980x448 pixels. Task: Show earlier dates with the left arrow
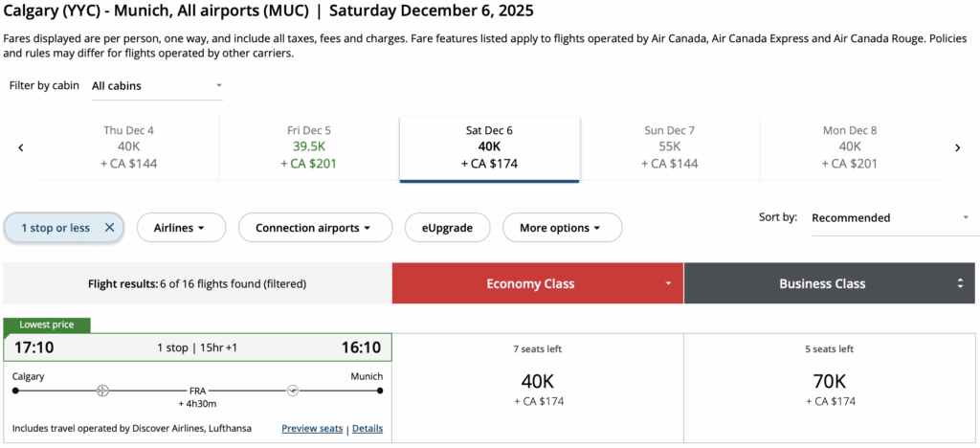(21, 147)
